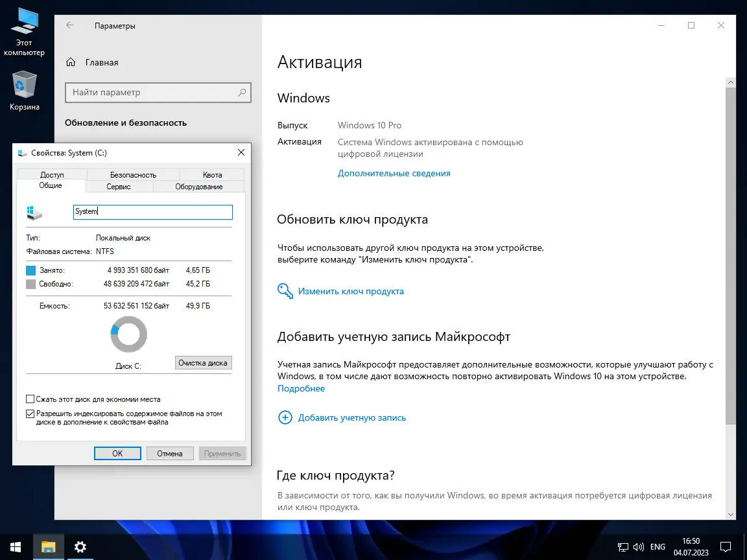Click the Settings gear on the taskbar

tap(80, 546)
